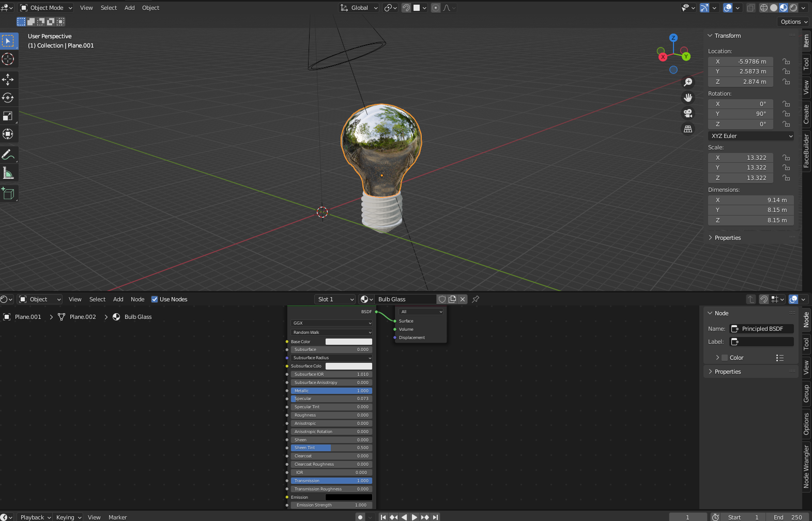Activate the 3D Cursor tool
This screenshot has height=521, width=812.
tap(8, 59)
